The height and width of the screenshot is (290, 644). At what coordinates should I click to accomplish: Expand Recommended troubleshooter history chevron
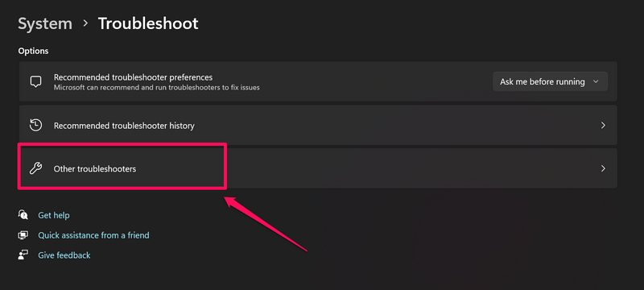coord(603,126)
